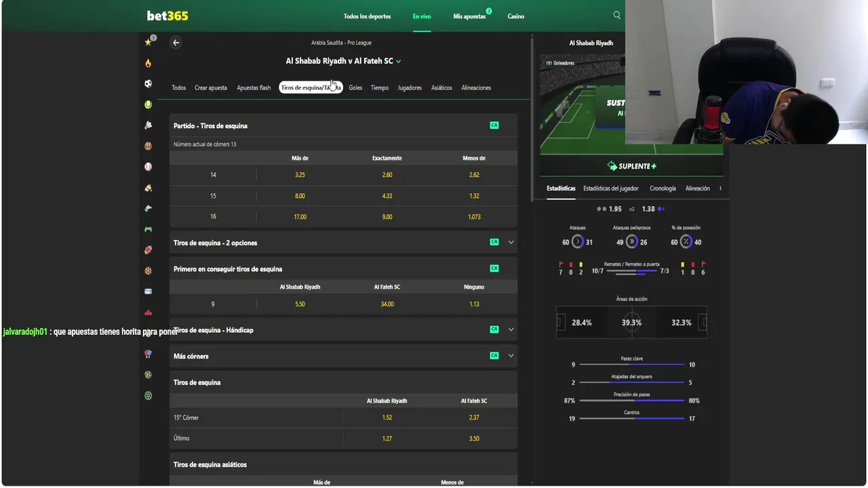Select the table tennis paddle icon

coord(148,354)
